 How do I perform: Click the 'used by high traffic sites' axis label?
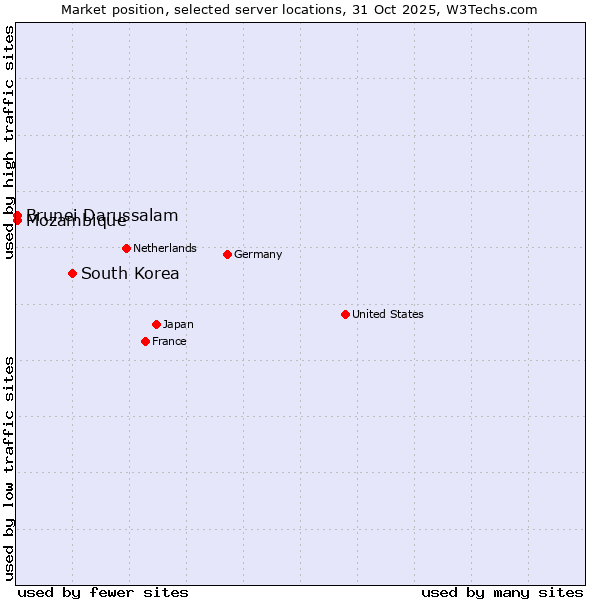pos(9,143)
